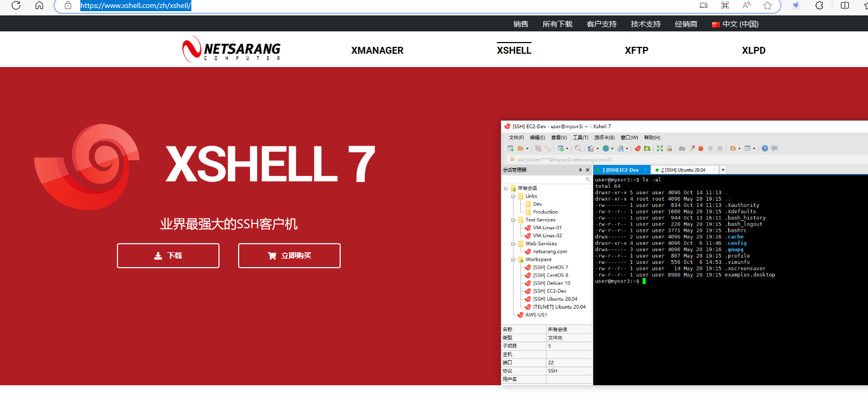Click the red record icon in Xshell toolbar
The image size is (868, 406).
(x=701, y=148)
